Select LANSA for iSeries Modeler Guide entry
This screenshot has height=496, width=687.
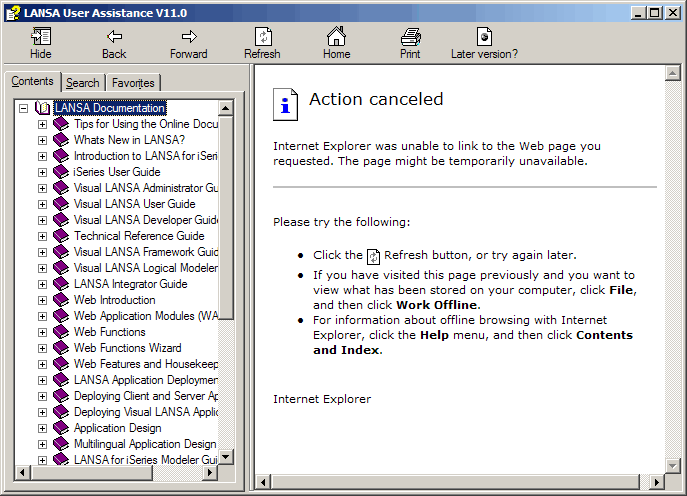145,460
